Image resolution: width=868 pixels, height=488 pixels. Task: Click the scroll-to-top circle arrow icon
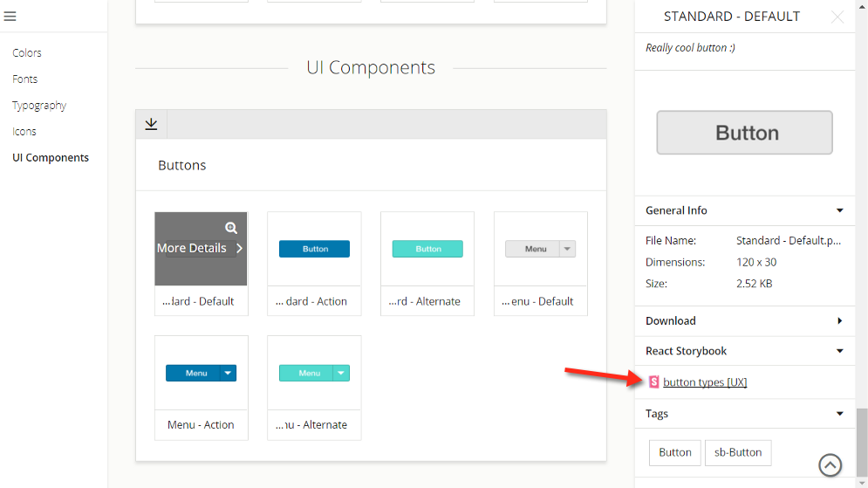point(830,465)
